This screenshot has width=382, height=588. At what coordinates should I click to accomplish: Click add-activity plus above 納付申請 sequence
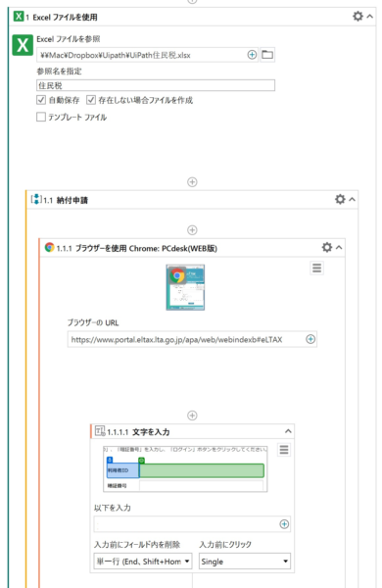pyautogui.click(x=192, y=182)
